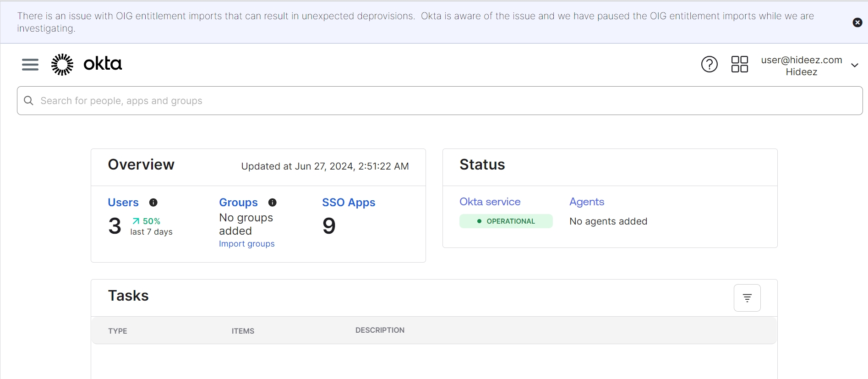Dismiss the OIG entitlement warning banner
868x379 pixels.
pos(857,22)
